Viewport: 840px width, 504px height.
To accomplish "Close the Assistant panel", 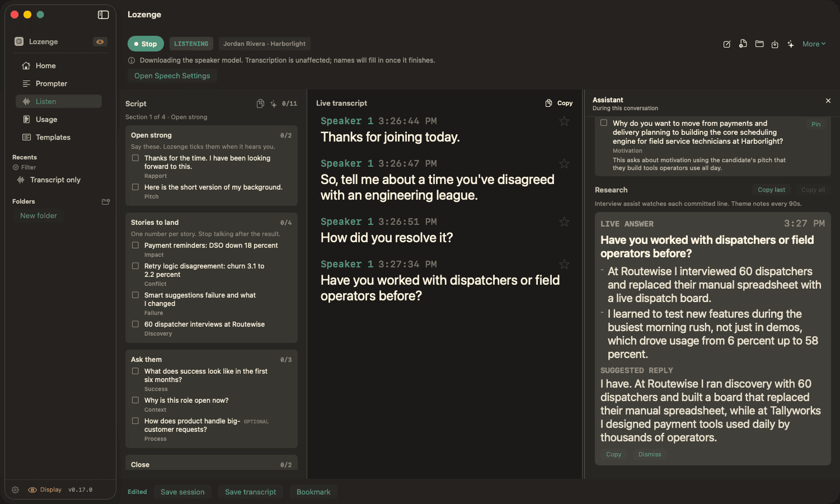I will (x=828, y=101).
